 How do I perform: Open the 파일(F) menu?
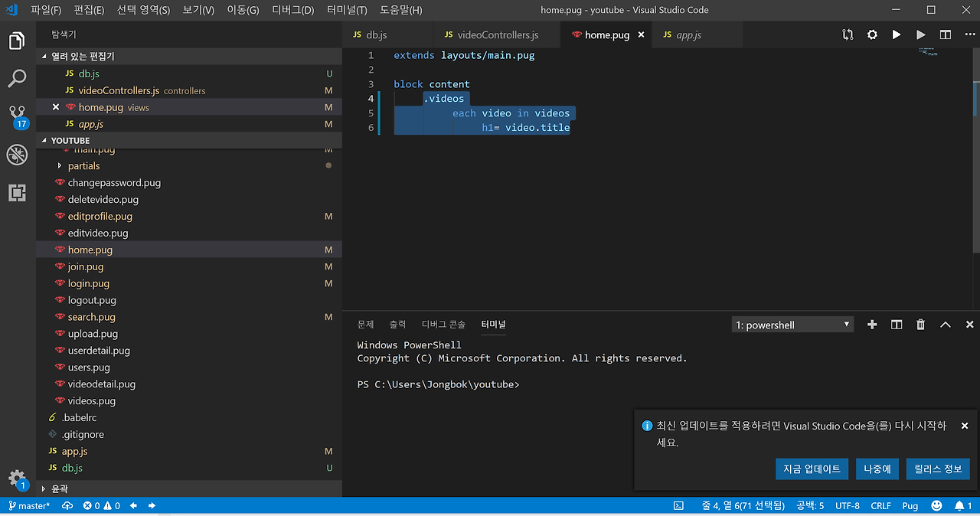coord(46,10)
